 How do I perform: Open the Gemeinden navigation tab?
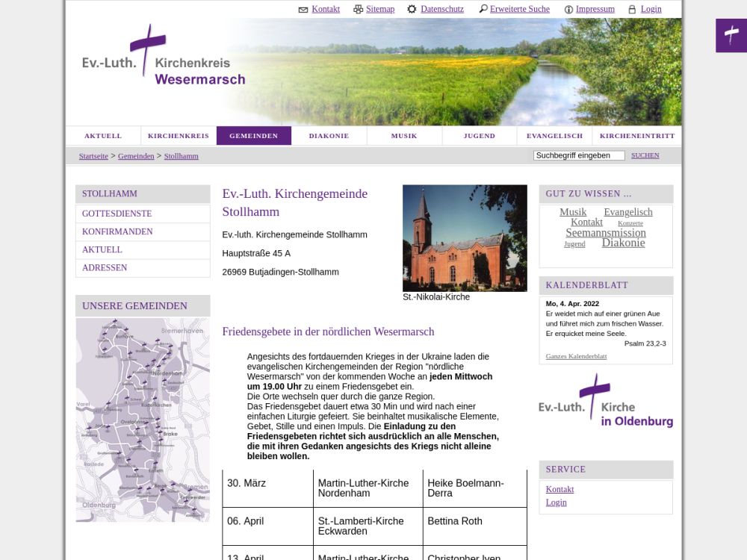(253, 136)
